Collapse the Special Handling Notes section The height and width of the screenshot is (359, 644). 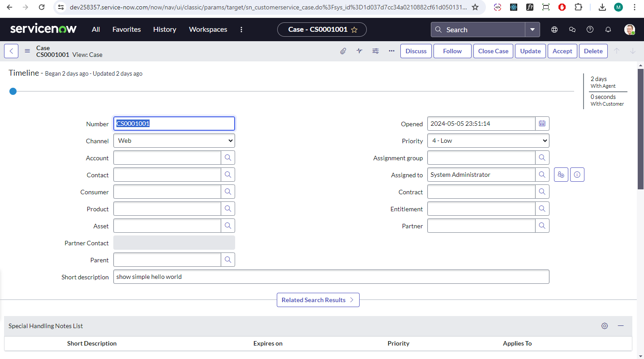tap(621, 326)
